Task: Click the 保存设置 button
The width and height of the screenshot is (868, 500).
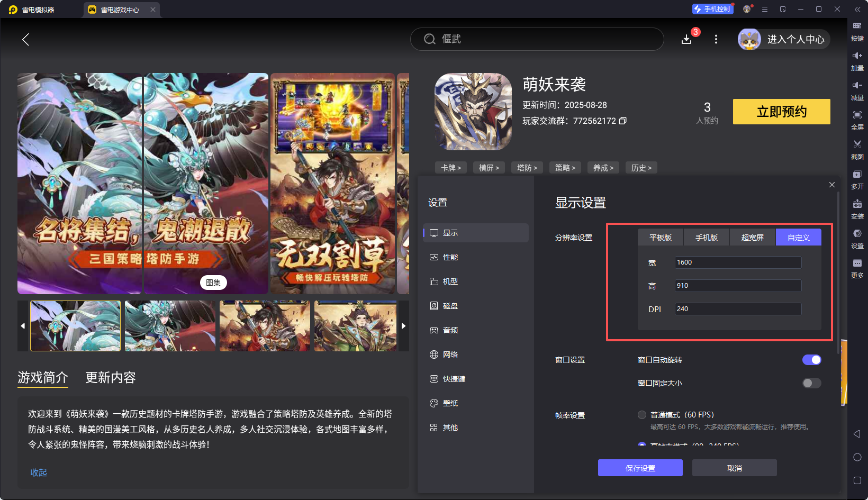Action: tap(640, 468)
